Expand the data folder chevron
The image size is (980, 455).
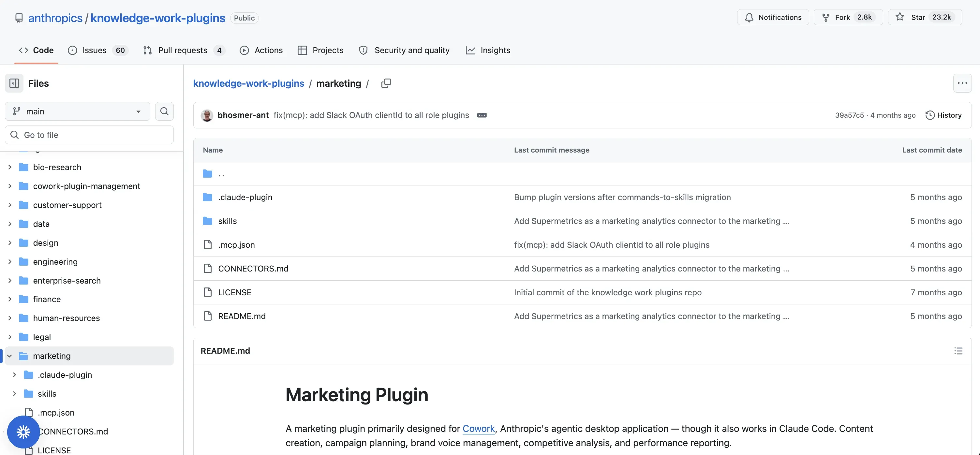pyautogui.click(x=10, y=224)
